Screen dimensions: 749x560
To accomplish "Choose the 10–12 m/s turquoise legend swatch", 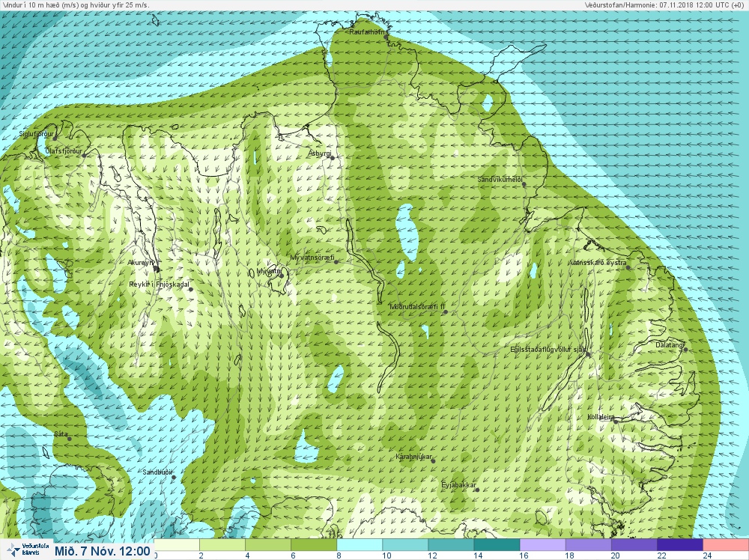I will pyautogui.click(x=405, y=545).
